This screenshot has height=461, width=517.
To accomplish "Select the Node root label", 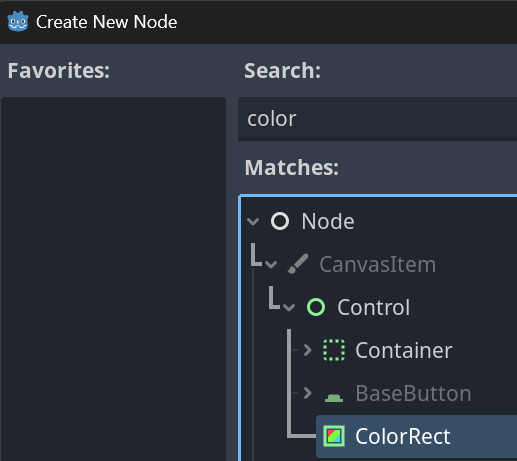I will click(x=328, y=222).
